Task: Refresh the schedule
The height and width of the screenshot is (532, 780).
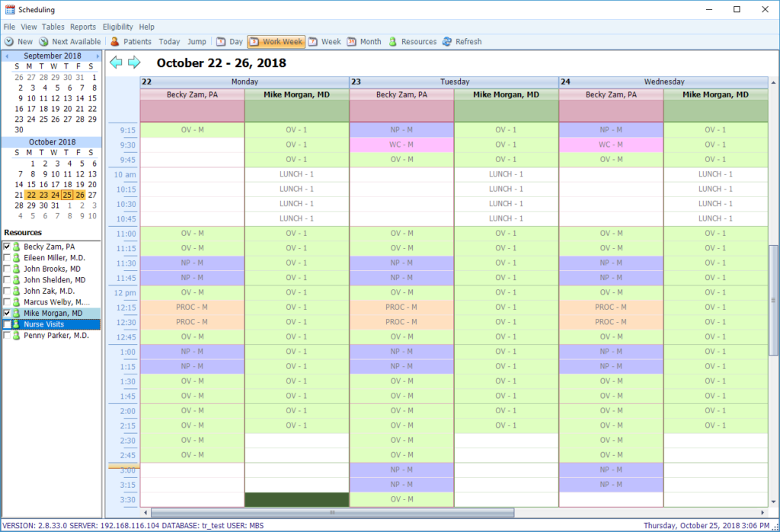Action: [462, 42]
